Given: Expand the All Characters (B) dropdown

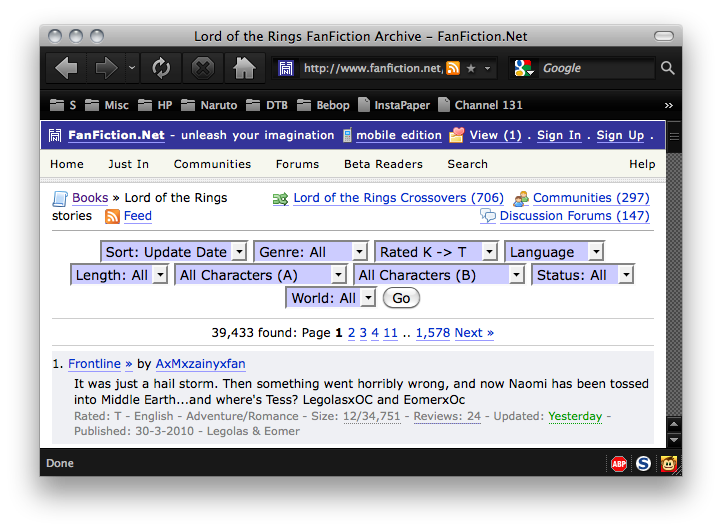Looking at the screenshot, I should coord(439,275).
